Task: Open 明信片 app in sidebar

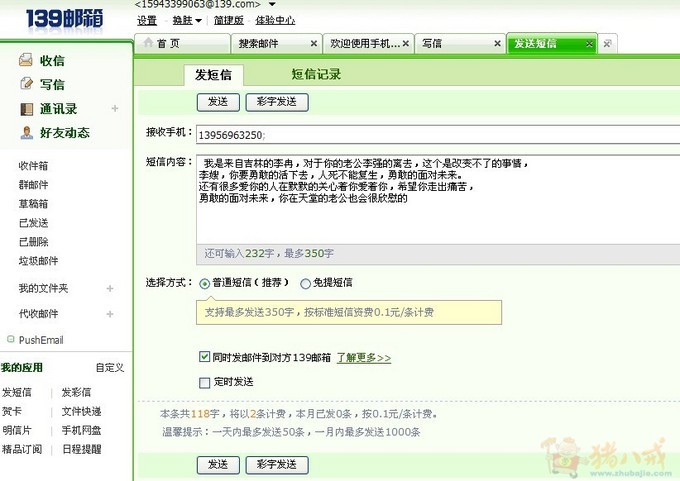Action: click(17, 430)
